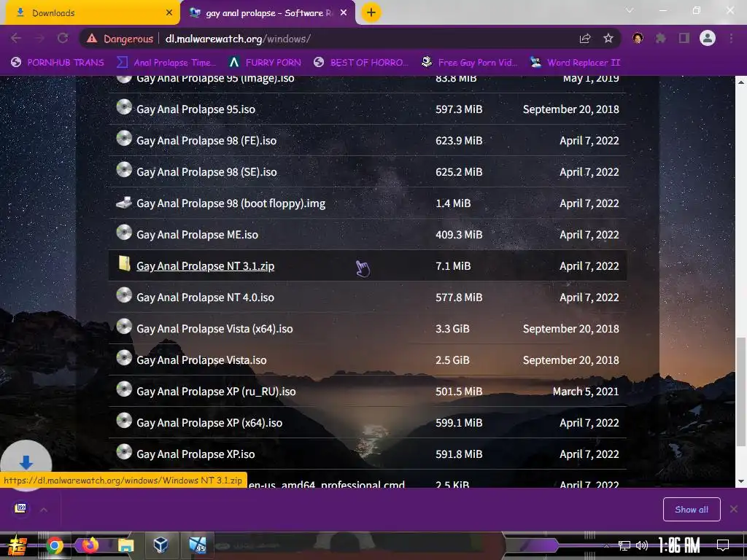Viewport: 747px width, 560px height.
Task: Download Gay Anal Prolapse Vista (x64).iso
Action: [214, 329]
